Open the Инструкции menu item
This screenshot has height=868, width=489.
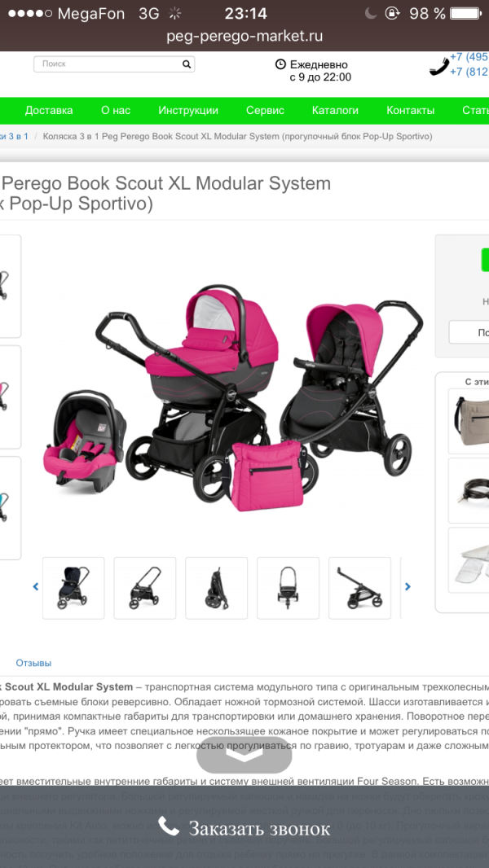point(188,111)
